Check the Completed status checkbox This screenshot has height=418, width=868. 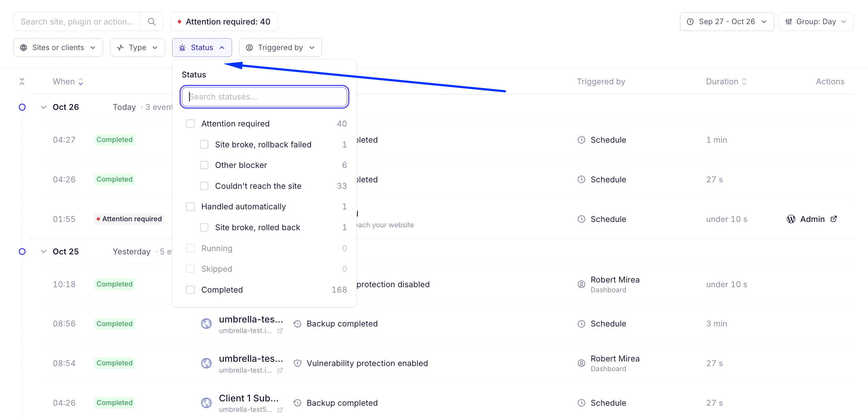[x=190, y=290]
